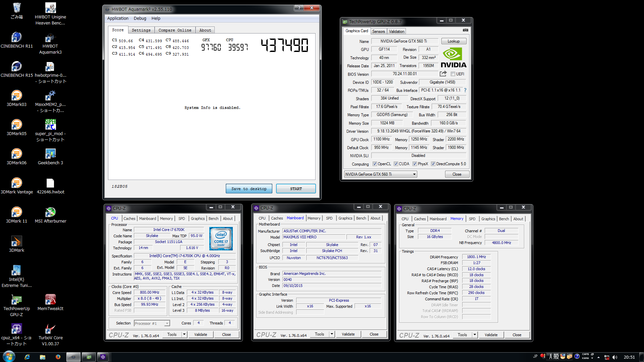
Task: Click the taskbar clock showing 20:51
Action: point(629,357)
